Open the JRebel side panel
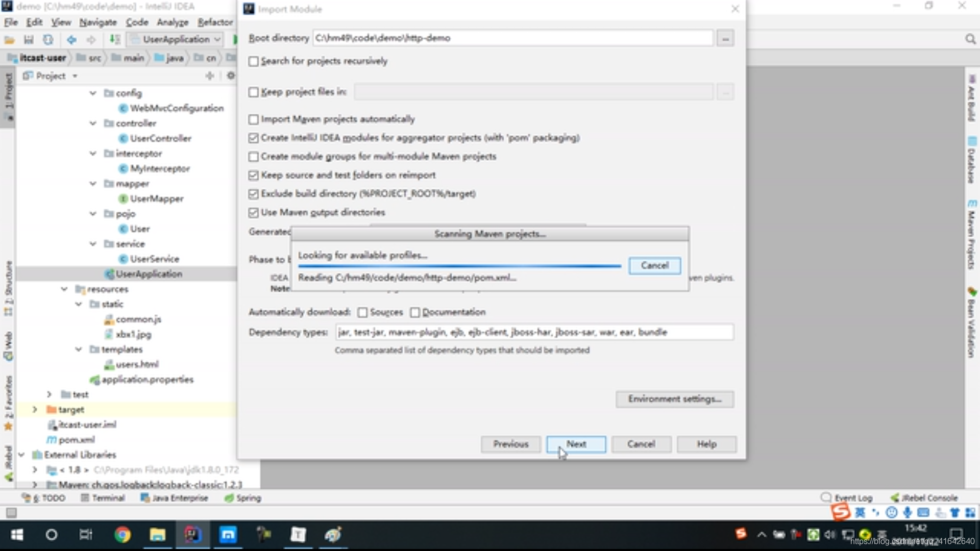This screenshot has width=980, height=551. 8,462
